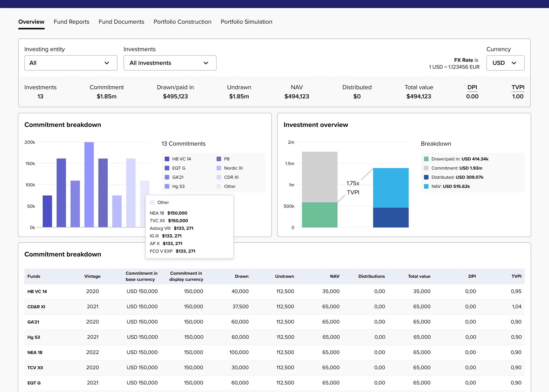
Task: Go to Portfolio Construction tab
Action: click(182, 22)
